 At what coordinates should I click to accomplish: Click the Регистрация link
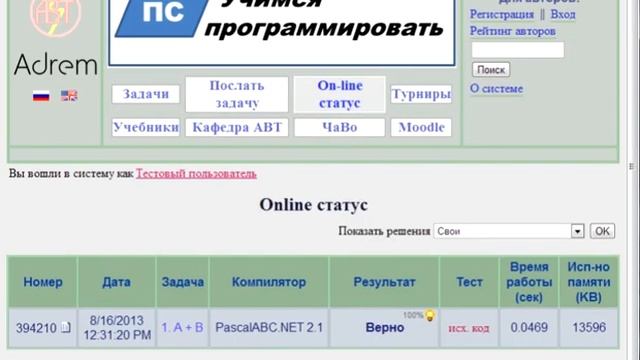pyautogui.click(x=502, y=14)
